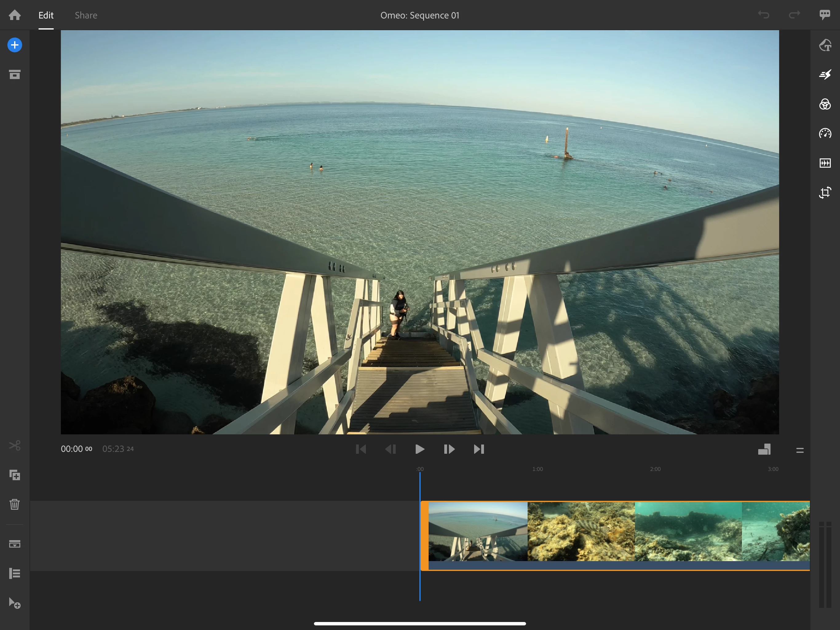This screenshot has height=630, width=840.
Task: Select the Edit tab
Action: click(46, 15)
